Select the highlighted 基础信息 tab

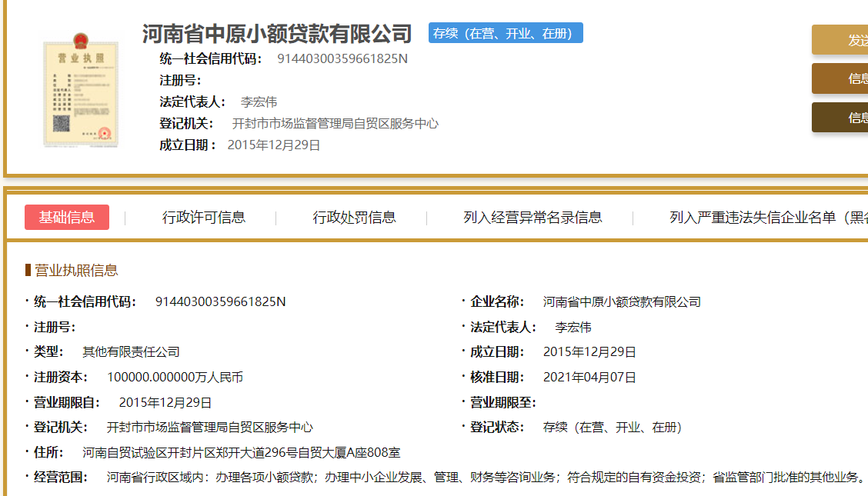coord(66,218)
